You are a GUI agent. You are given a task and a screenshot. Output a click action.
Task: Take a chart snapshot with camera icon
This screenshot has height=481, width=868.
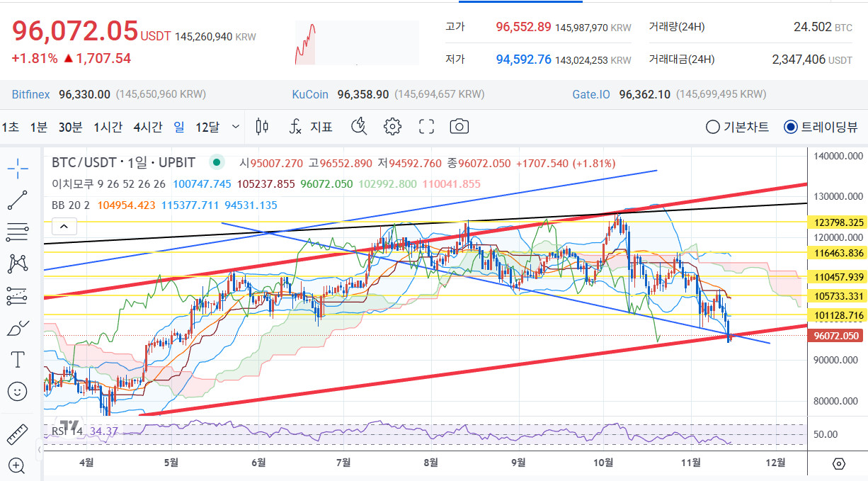point(459,127)
